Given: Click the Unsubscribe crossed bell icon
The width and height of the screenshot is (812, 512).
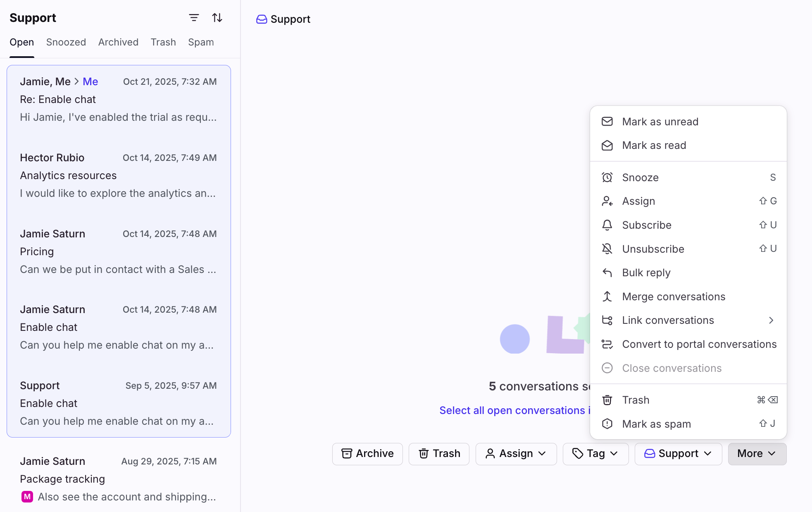Looking at the screenshot, I should tap(607, 249).
